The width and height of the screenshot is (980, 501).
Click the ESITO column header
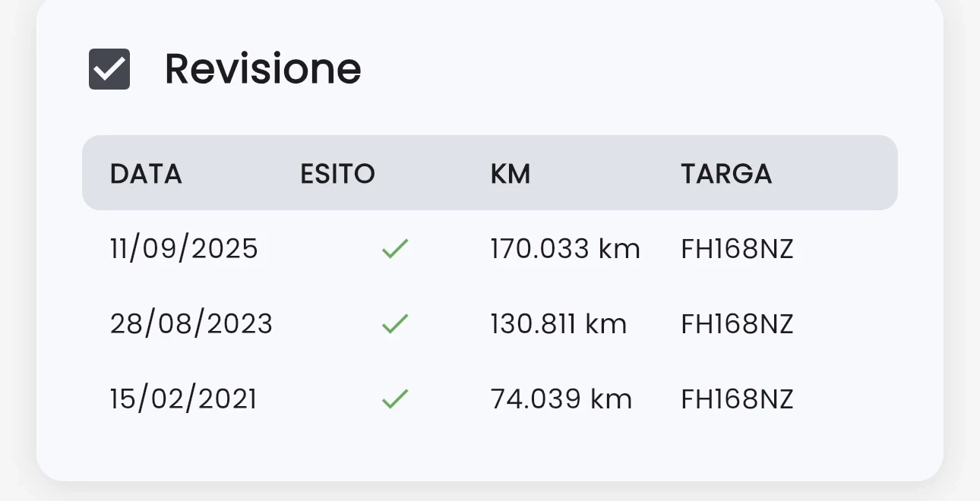(x=337, y=174)
